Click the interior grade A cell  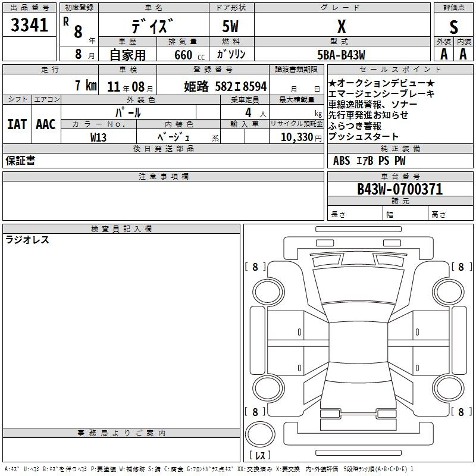(464, 54)
